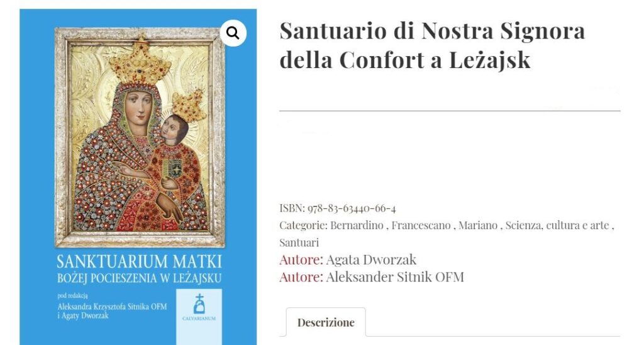Visit the Santuari category link
The image size is (644, 345).
point(299,242)
